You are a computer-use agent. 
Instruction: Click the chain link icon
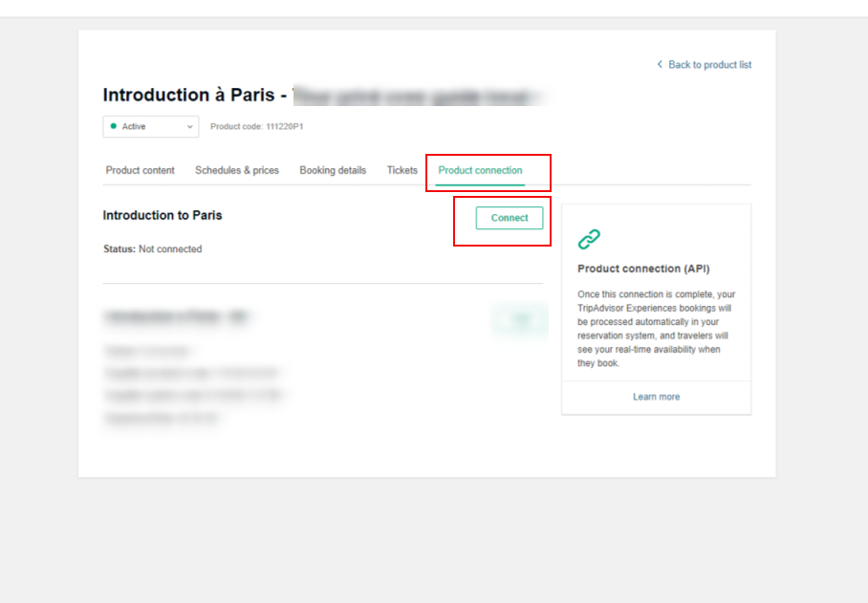pos(590,239)
